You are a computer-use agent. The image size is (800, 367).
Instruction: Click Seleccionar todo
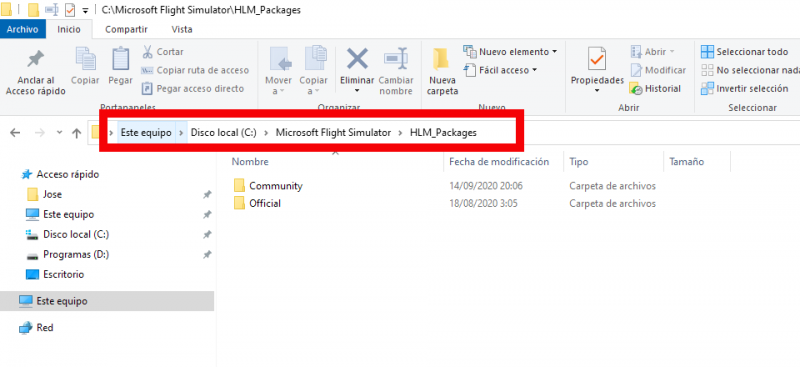pos(745,52)
